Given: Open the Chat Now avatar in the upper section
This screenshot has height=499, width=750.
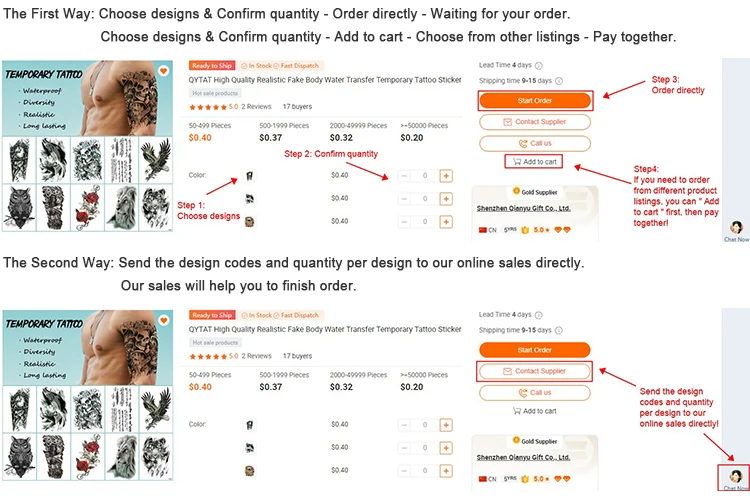Looking at the screenshot, I should 736,228.
